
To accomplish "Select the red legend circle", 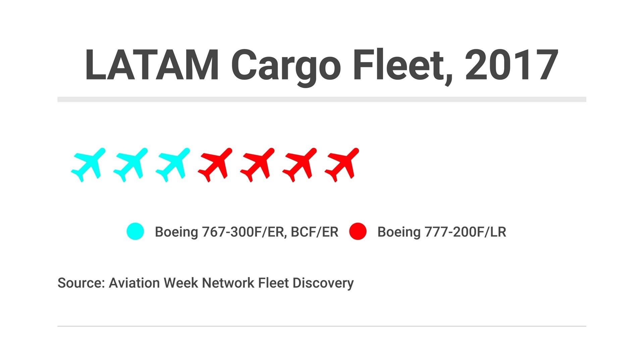I will 358,231.
